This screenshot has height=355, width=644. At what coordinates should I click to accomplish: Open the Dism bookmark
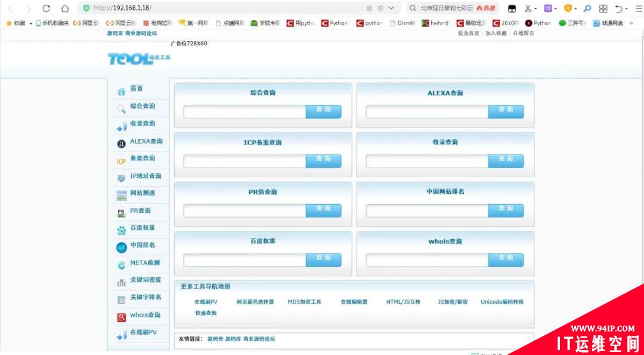(x=402, y=23)
